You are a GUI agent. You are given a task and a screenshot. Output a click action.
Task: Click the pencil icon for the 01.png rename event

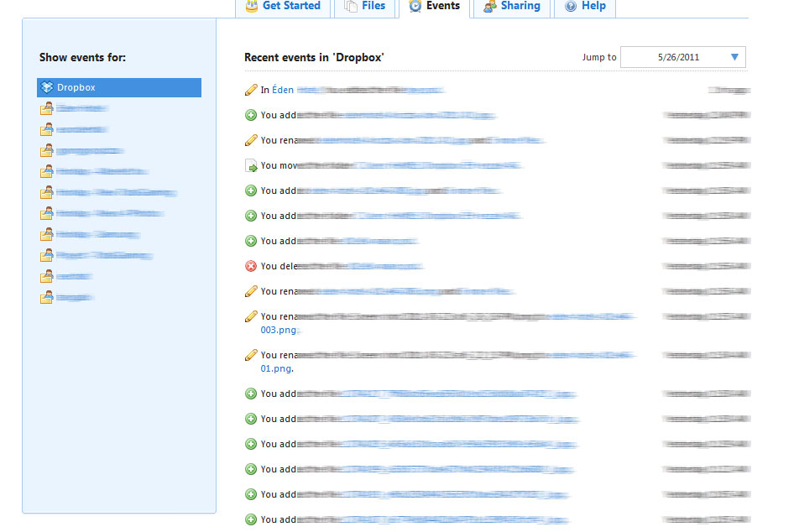click(x=250, y=355)
